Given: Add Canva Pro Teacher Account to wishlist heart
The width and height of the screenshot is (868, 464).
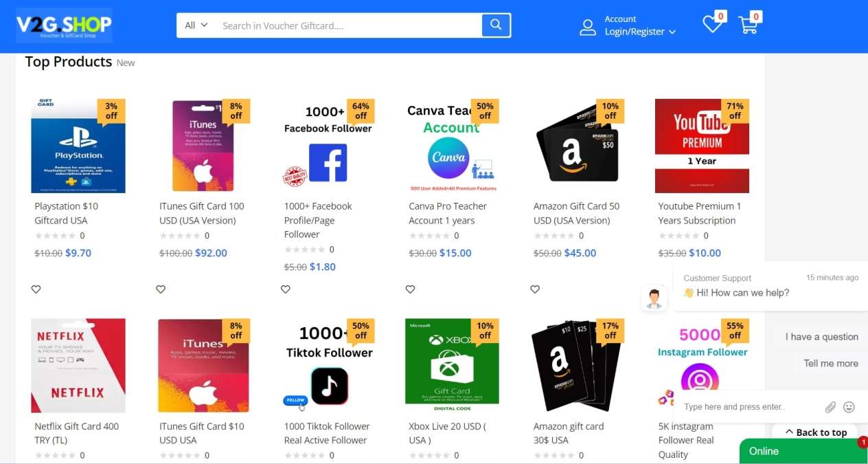Looking at the screenshot, I should [410, 289].
